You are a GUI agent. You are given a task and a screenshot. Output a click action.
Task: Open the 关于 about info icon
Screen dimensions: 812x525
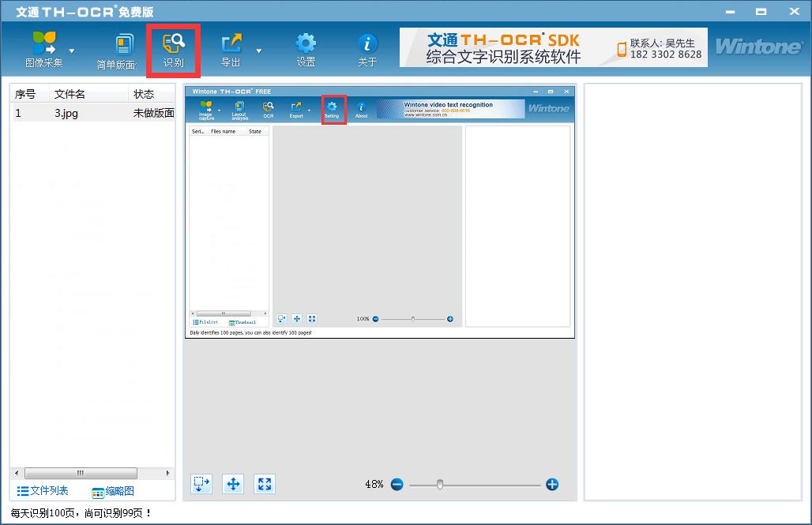pos(367,45)
